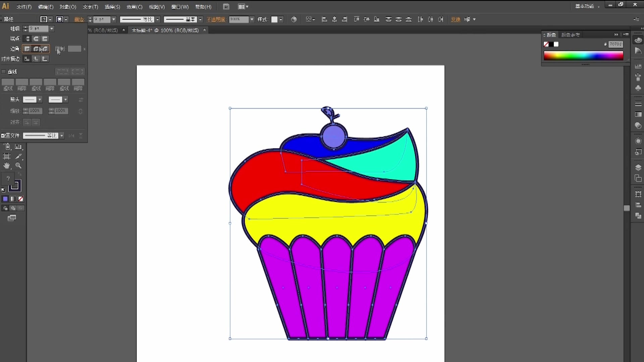Viewport: 644px width, 362px height.
Task: Pick a color from the spectrum bar
Action: point(583,56)
